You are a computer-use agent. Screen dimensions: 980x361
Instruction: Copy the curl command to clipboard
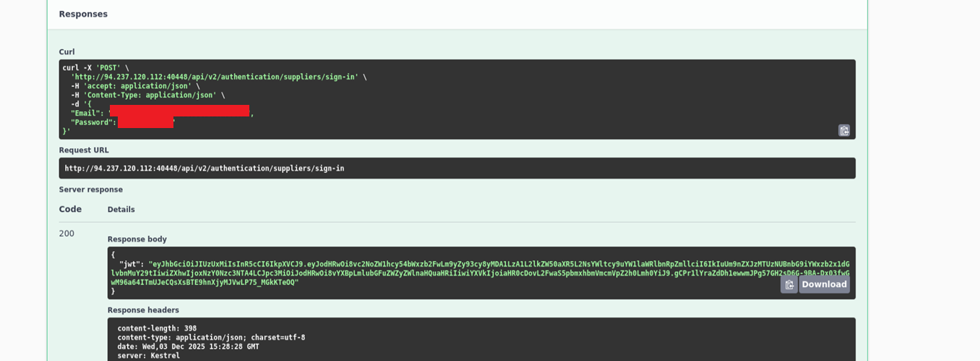[x=843, y=131]
